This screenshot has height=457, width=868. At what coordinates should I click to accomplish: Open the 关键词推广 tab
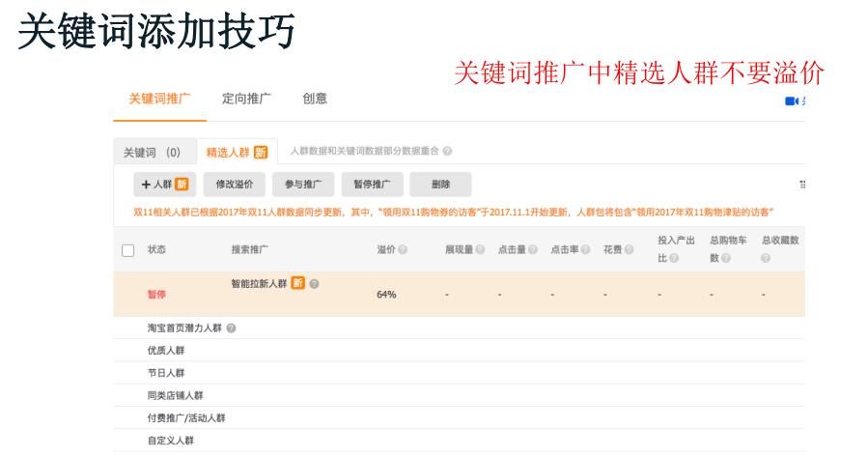(159, 99)
